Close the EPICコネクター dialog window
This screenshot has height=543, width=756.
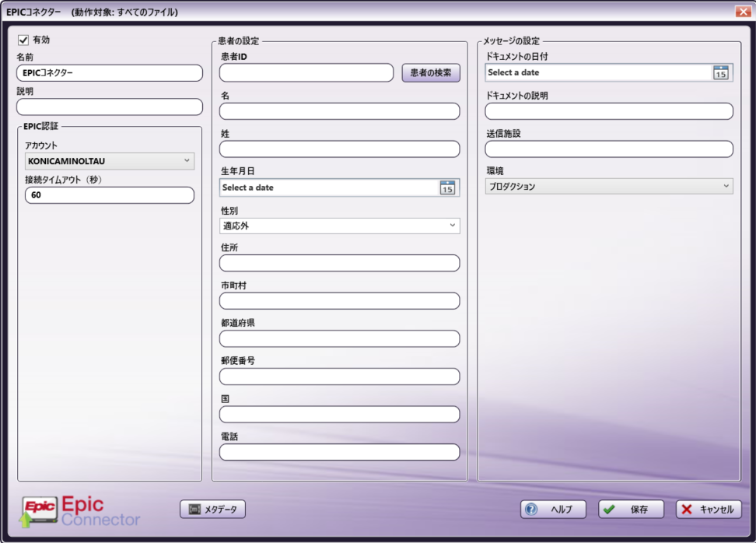coord(743,11)
